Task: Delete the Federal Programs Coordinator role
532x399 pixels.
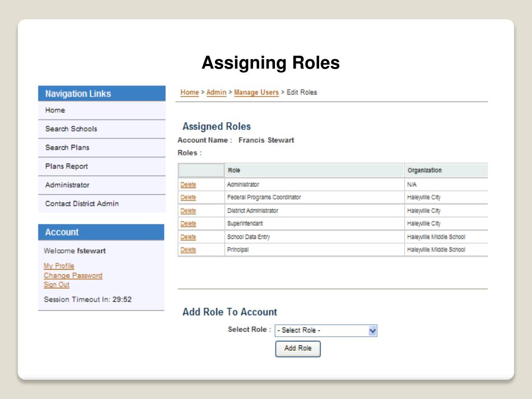Action: point(188,197)
